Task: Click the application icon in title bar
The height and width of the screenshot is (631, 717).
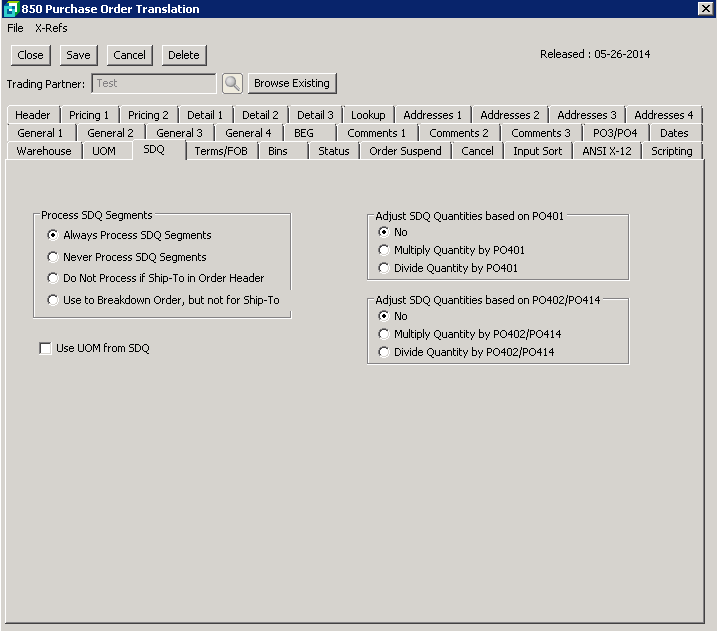Action: [x=10, y=9]
